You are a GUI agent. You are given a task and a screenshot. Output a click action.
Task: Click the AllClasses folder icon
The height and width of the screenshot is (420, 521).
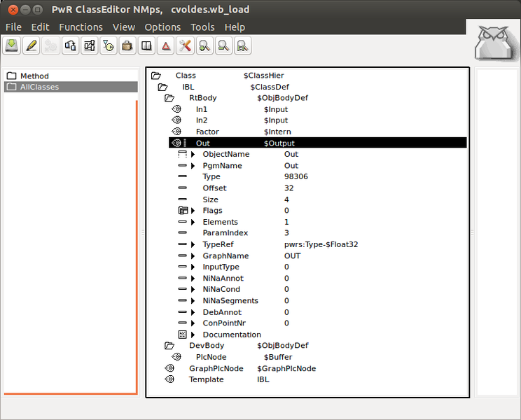pyautogui.click(x=12, y=87)
